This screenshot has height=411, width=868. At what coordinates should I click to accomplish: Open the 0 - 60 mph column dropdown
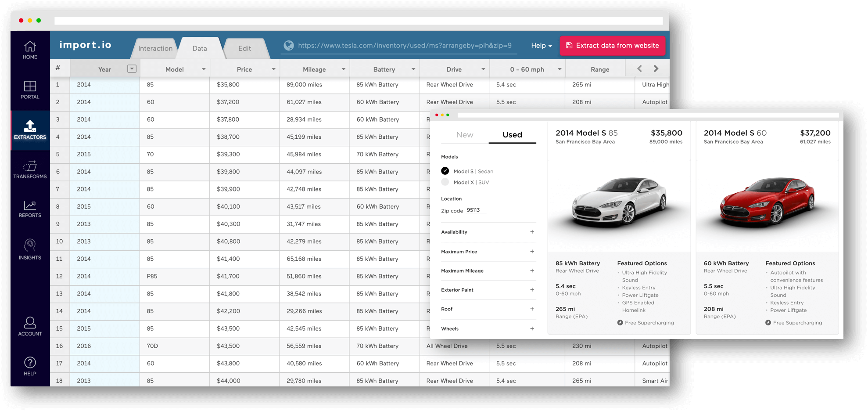[x=560, y=69]
